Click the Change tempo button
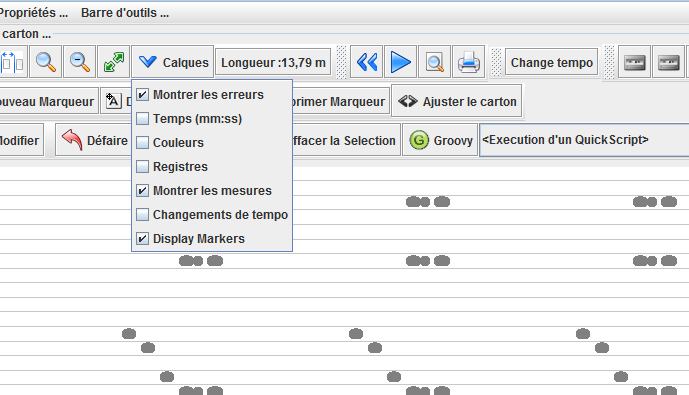Screen dimensions: 689x395 click(x=551, y=62)
